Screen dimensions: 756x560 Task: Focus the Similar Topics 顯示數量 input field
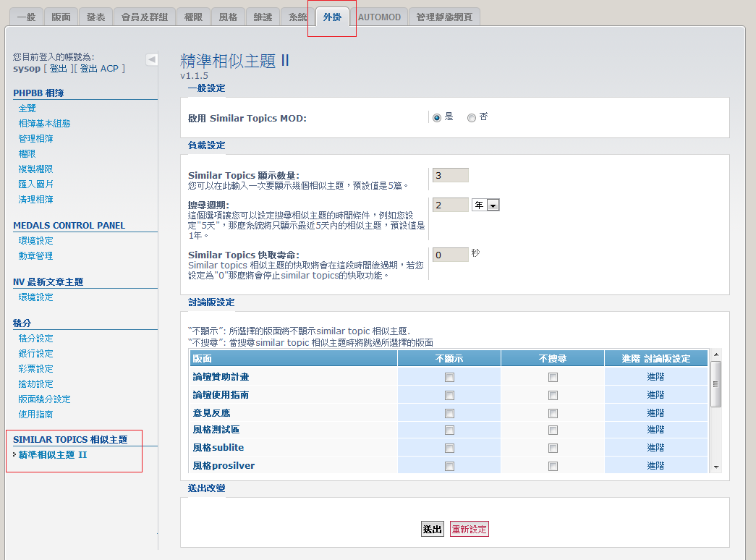(x=450, y=175)
